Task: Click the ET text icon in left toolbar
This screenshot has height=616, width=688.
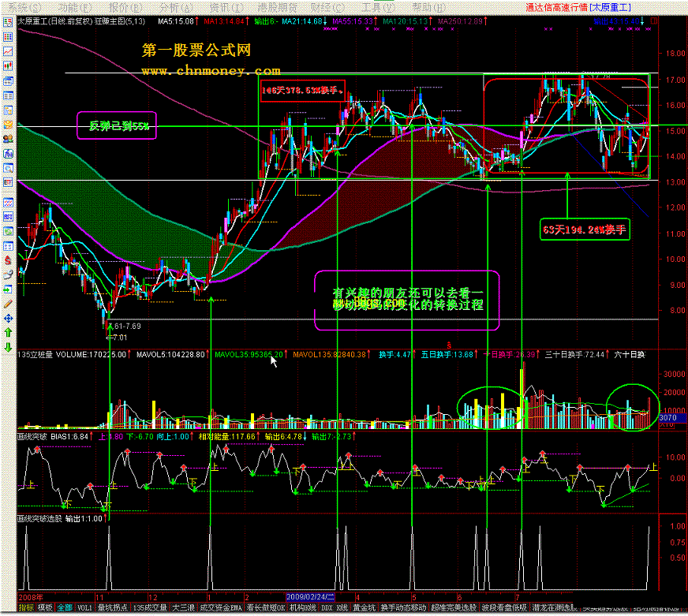Action: [8, 182]
